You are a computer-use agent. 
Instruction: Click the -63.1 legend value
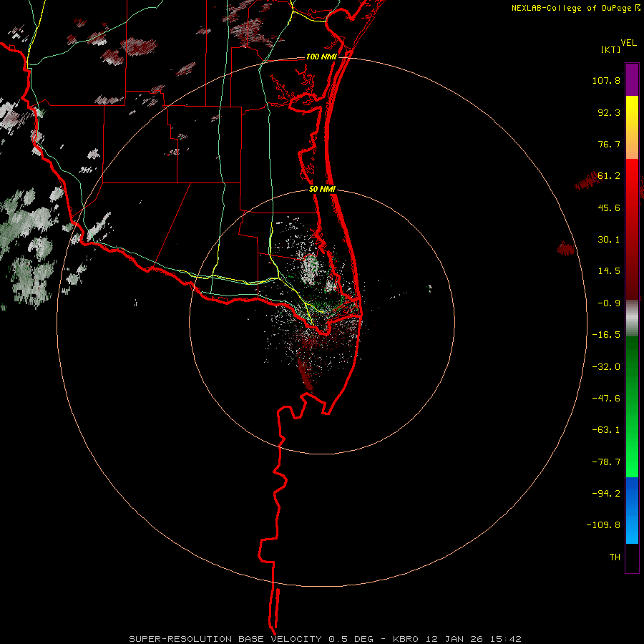(606, 430)
